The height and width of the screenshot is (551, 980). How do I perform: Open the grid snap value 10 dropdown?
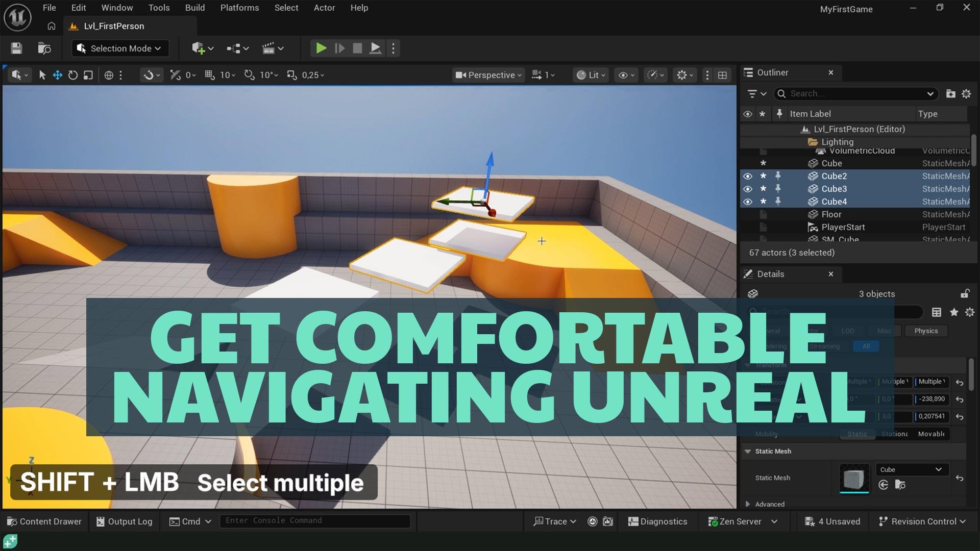pyautogui.click(x=228, y=75)
